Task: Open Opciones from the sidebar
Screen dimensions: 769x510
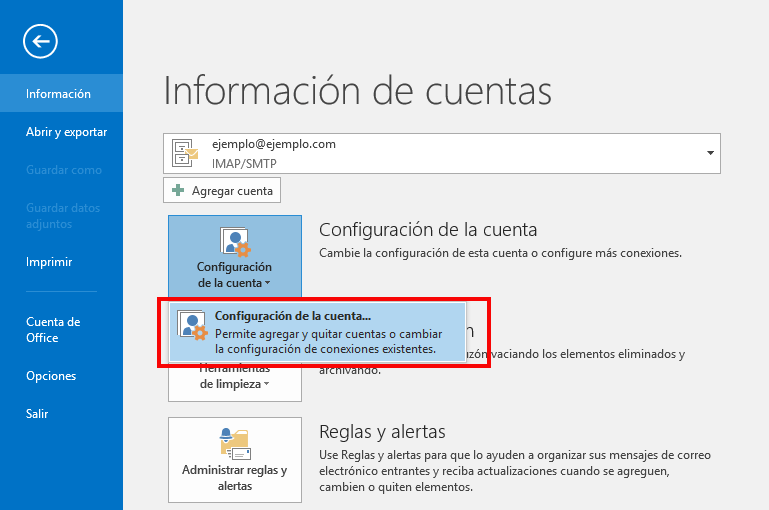Action: 51,376
